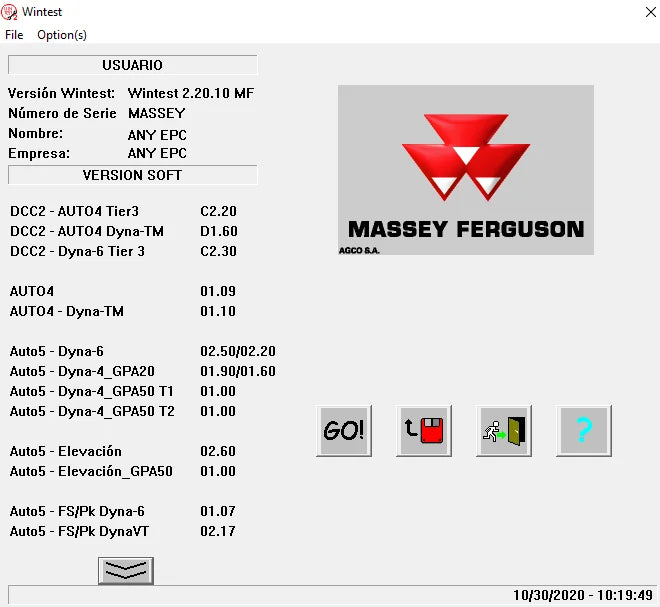Click the USUARIO section header
Viewport: 660px width, 607px height.
(x=132, y=65)
